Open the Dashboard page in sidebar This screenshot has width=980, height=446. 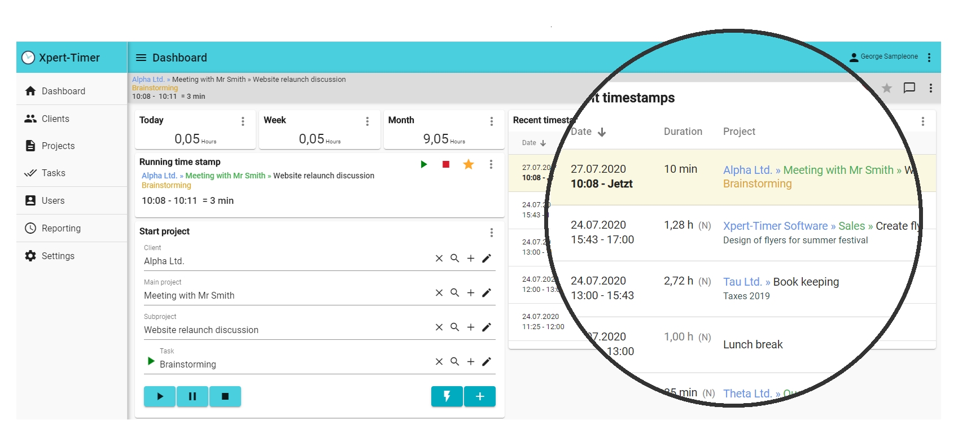(x=72, y=91)
